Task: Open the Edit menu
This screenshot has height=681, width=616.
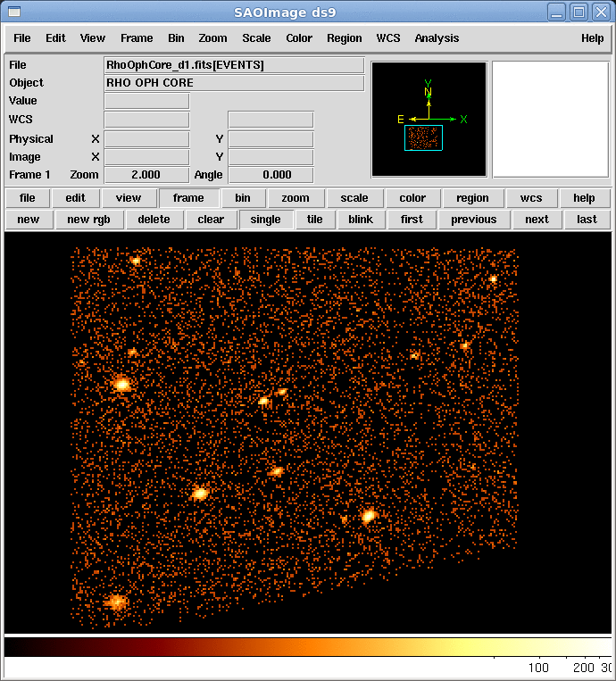Action: click(55, 38)
